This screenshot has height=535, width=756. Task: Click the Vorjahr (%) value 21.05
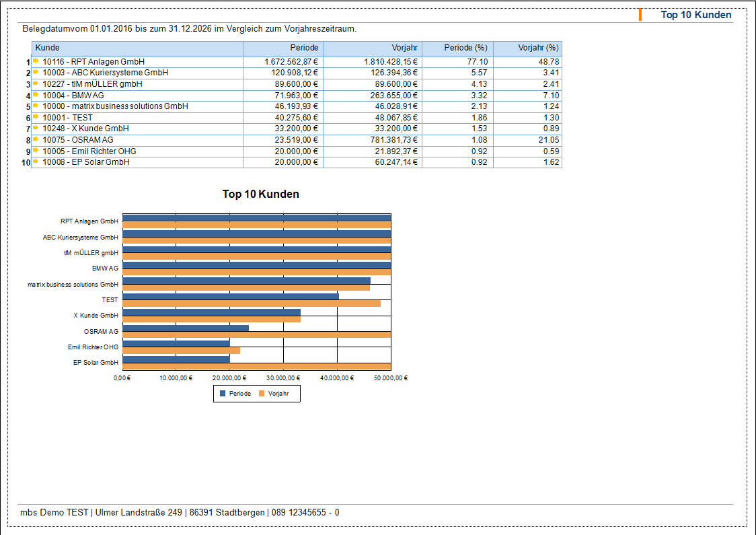pos(549,140)
